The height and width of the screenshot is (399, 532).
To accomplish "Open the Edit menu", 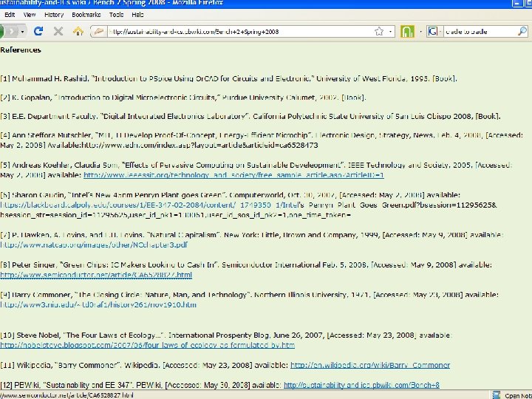I will click(x=10, y=15).
